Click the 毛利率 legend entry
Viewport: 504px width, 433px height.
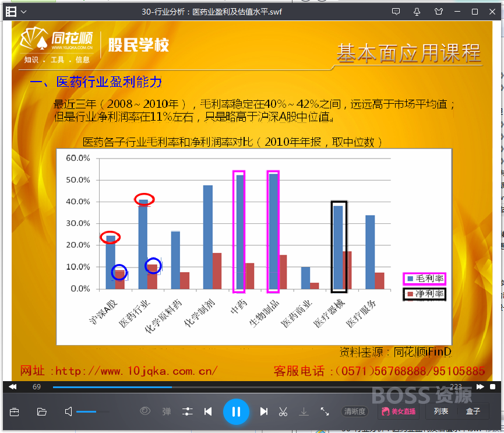pyautogui.click(x=425, y=279)
